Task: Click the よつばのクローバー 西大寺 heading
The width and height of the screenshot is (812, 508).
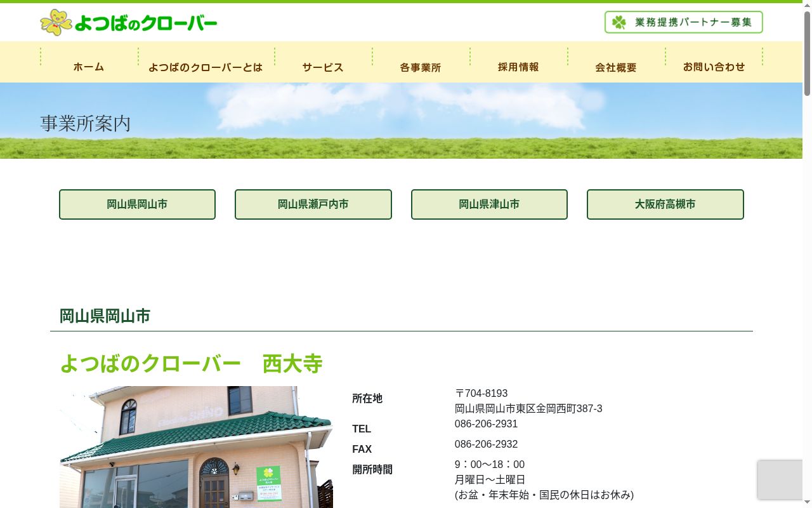Action: 191,364
